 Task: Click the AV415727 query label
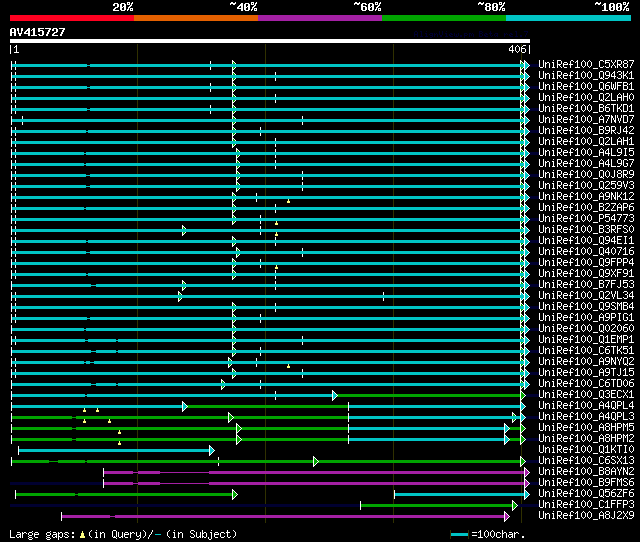37,32
